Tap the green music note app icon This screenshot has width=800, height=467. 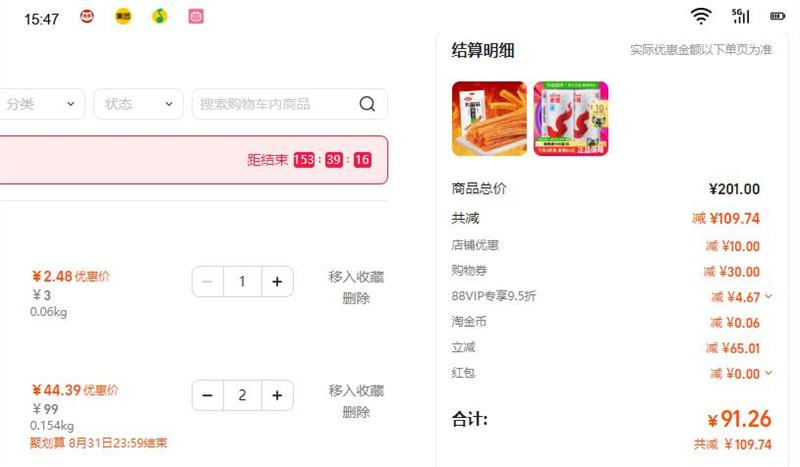(x=160, y=16)
